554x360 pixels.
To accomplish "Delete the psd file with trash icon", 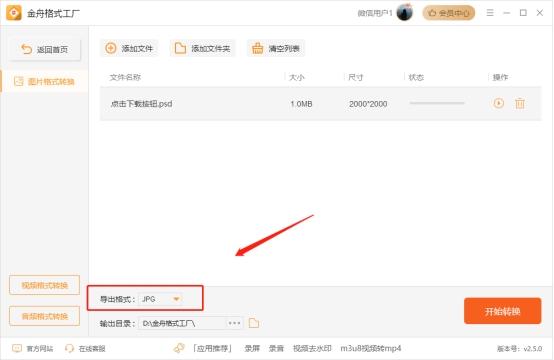I will (x=520, y=104).
